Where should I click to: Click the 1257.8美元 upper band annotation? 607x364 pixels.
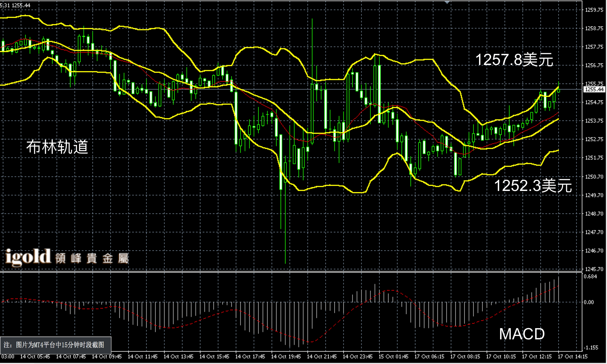click(x=514, y=60)
